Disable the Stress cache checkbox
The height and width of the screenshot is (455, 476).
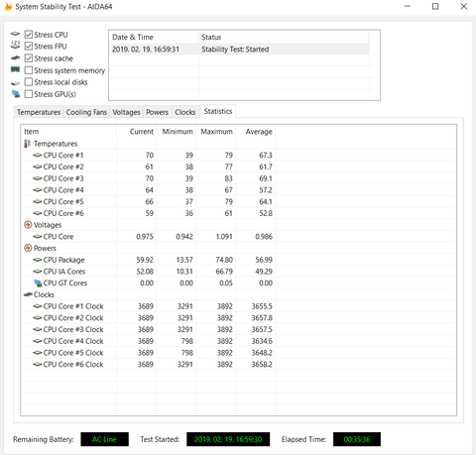[x=29, y=58]
